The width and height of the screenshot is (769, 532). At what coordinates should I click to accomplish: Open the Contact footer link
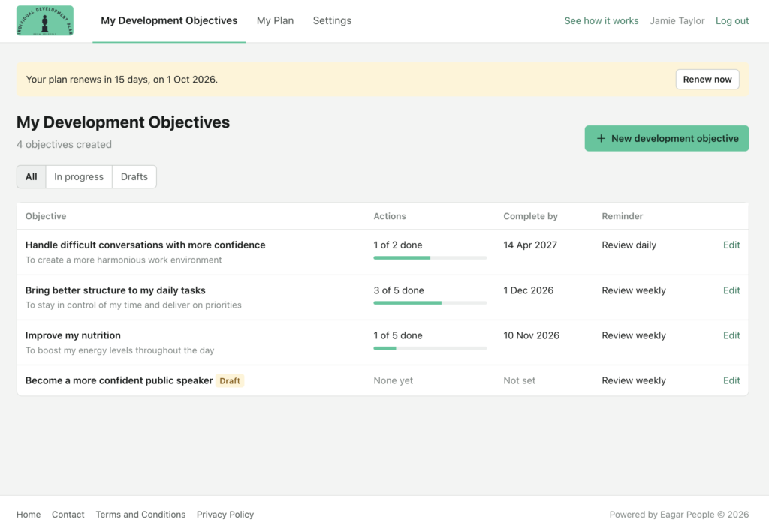tap(68, 515)
